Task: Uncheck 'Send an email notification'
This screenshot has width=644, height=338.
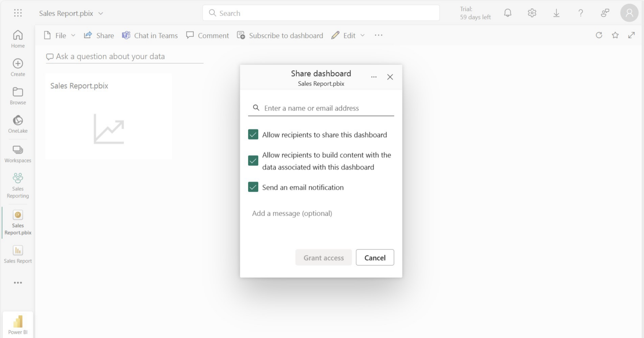Action: (x=253, y=187)
